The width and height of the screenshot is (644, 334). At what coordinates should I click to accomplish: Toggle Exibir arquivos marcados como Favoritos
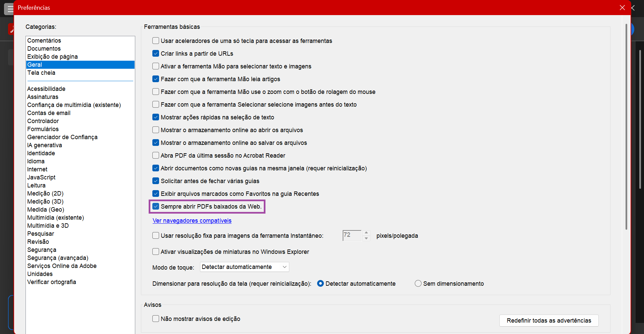point(156,193)
